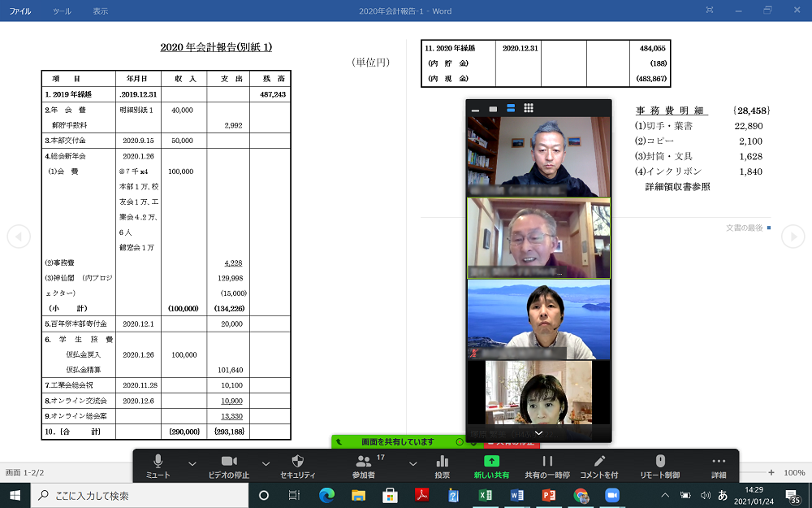Open Cortana circle icon
Screen dimensions: 812x508
264,496
